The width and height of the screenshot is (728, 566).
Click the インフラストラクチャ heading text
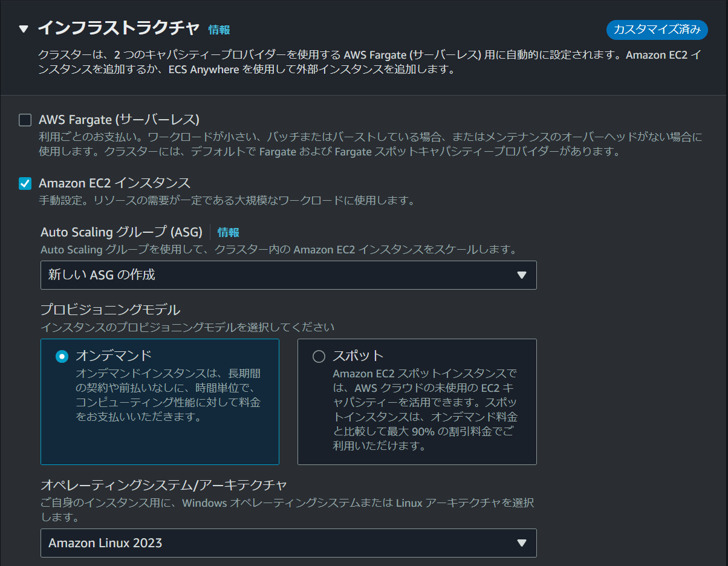tap(119, 28)
